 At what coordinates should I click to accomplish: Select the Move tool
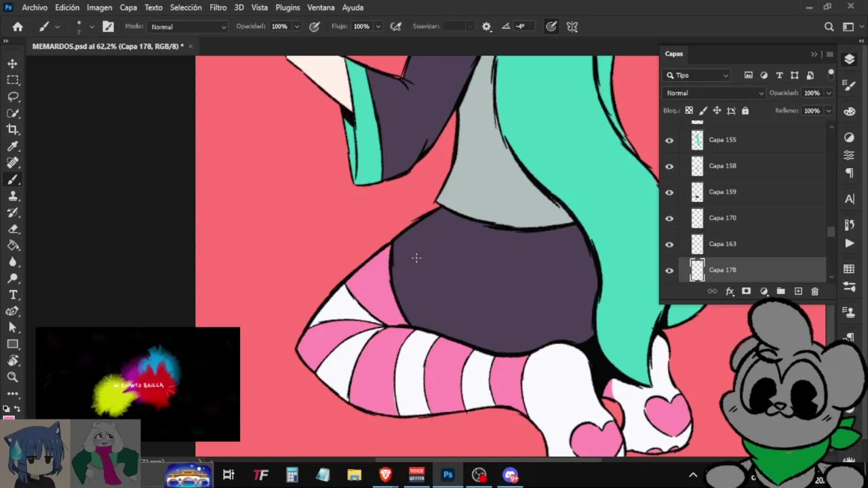point(13,64)
